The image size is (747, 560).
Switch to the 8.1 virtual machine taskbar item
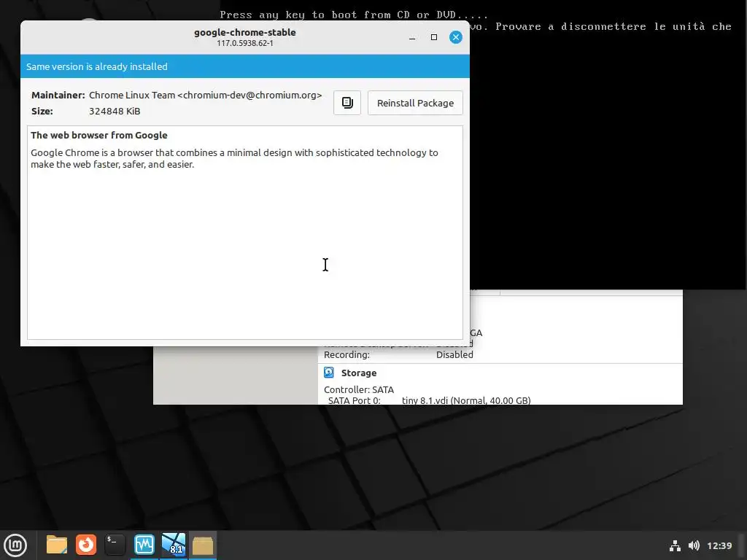(174, 545)
